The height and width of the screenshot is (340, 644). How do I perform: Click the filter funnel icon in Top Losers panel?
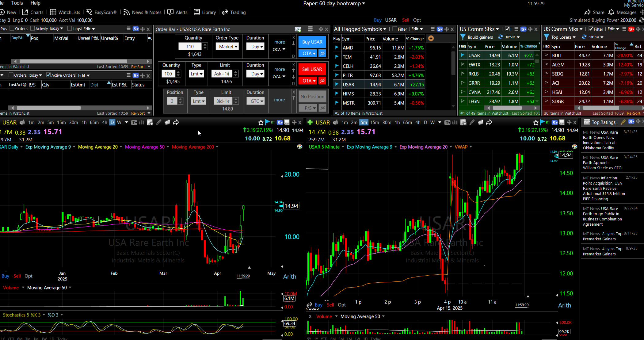pyautogui.click(x=546, y=37)
